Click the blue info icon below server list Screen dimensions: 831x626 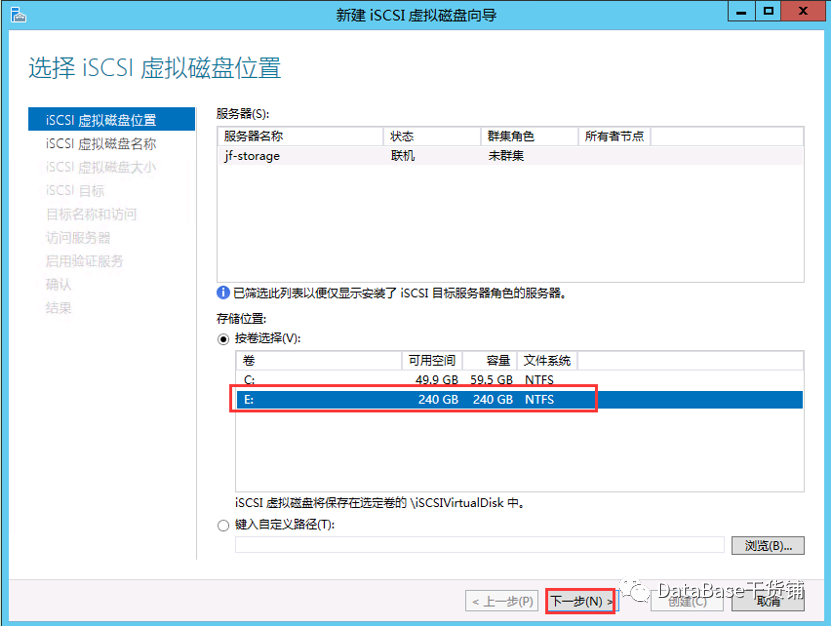coord(223,293)
